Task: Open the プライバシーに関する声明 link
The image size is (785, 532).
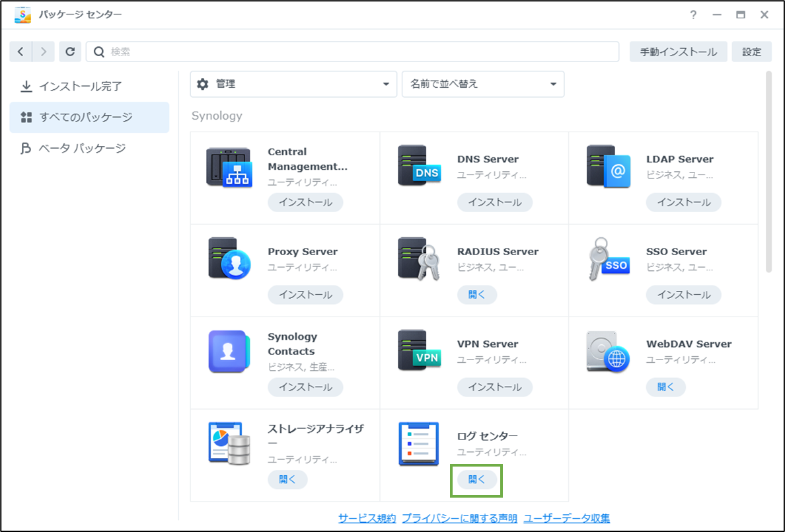Action: 460,518
